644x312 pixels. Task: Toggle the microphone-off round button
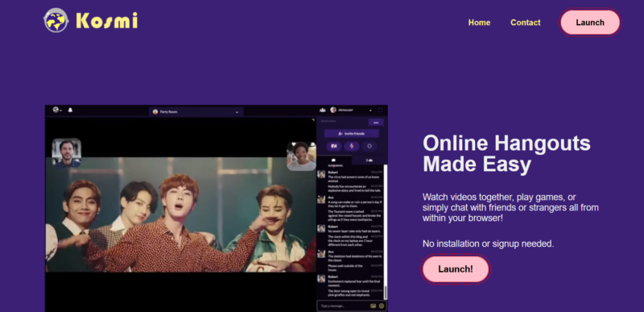click(352, 146)
